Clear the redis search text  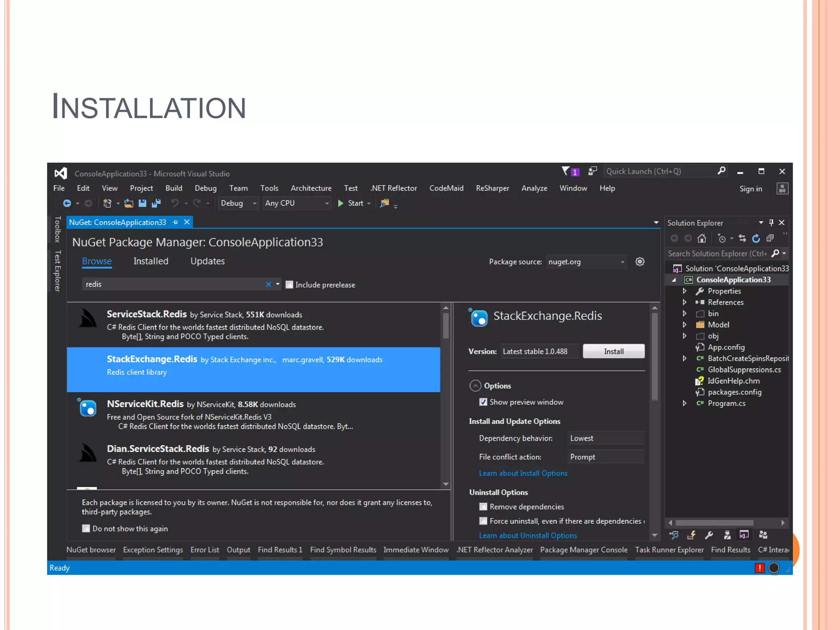click(268, 284)
